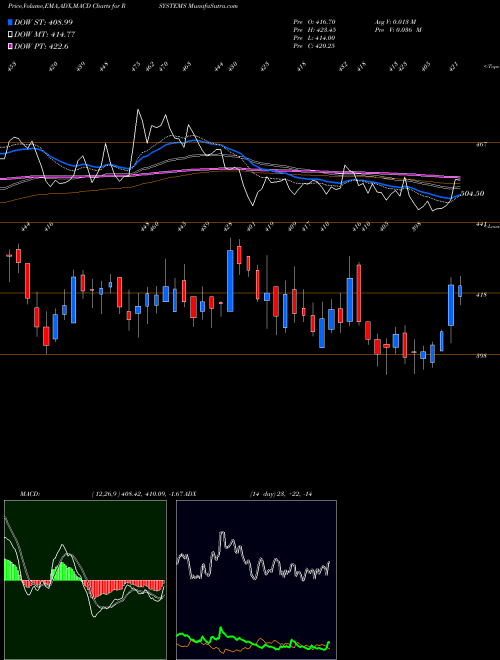Click the MACD '(12,26,9)' parameter values
This screenshot has height=660, width=500.
coord(136,494)
